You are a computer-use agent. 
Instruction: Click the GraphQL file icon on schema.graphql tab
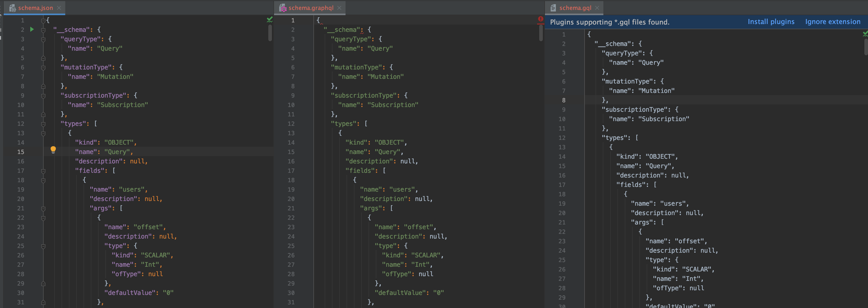point(283,8)
